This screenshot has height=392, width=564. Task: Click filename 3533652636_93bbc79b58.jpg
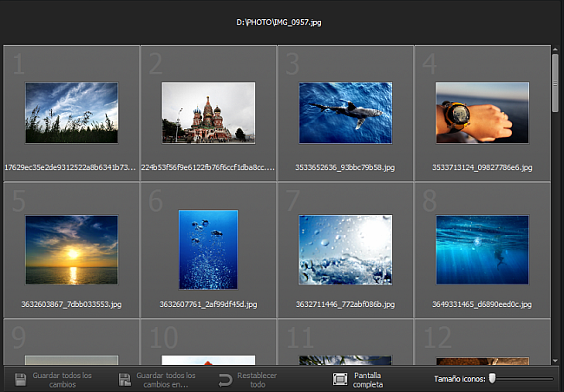point(345,167)
